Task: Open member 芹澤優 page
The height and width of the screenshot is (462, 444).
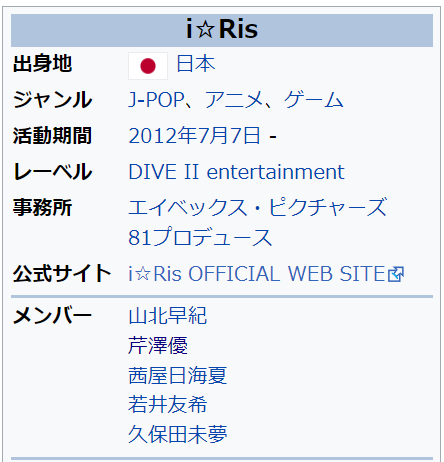Action: [x=158, y=345]
